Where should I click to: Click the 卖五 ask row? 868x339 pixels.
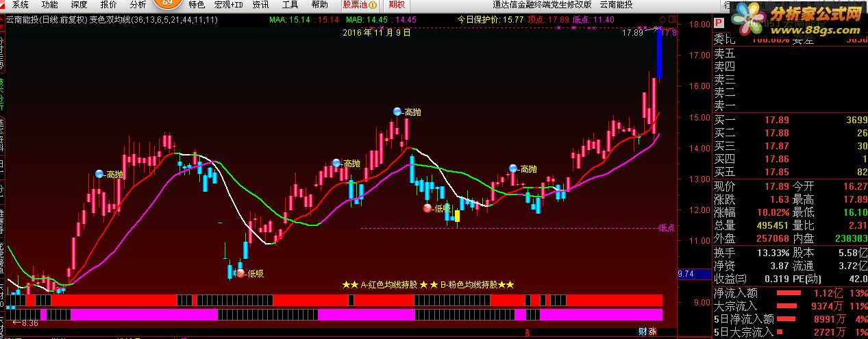(791, 53)
